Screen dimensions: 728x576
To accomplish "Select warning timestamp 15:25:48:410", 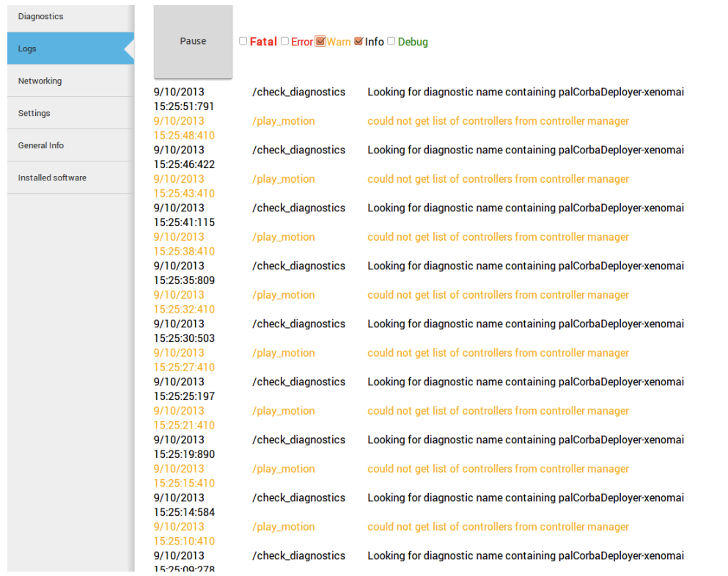I will click(x=184, y=135).
